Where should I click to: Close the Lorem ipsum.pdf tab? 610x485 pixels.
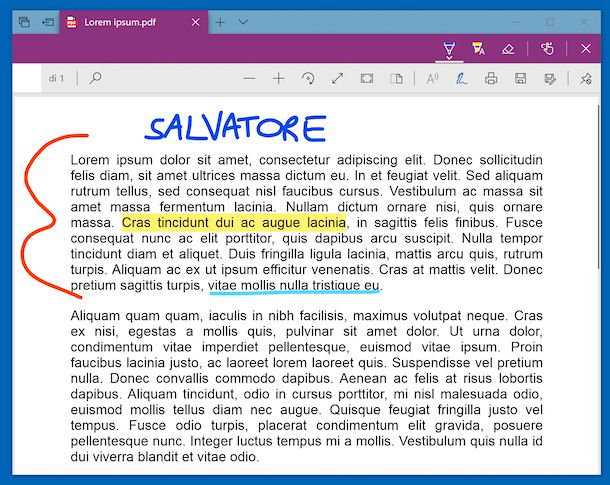point(195,22)
